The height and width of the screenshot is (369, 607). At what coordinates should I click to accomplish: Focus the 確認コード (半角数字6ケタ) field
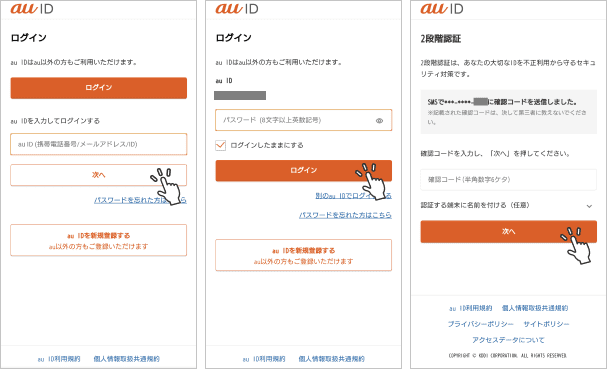tap(508, 180)
